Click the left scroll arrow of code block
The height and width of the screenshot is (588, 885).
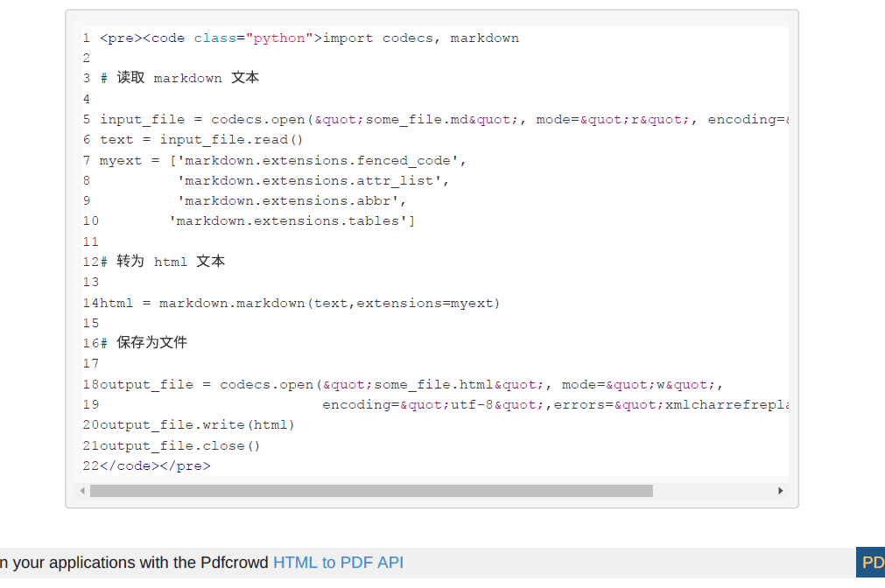tap(82, 491)
